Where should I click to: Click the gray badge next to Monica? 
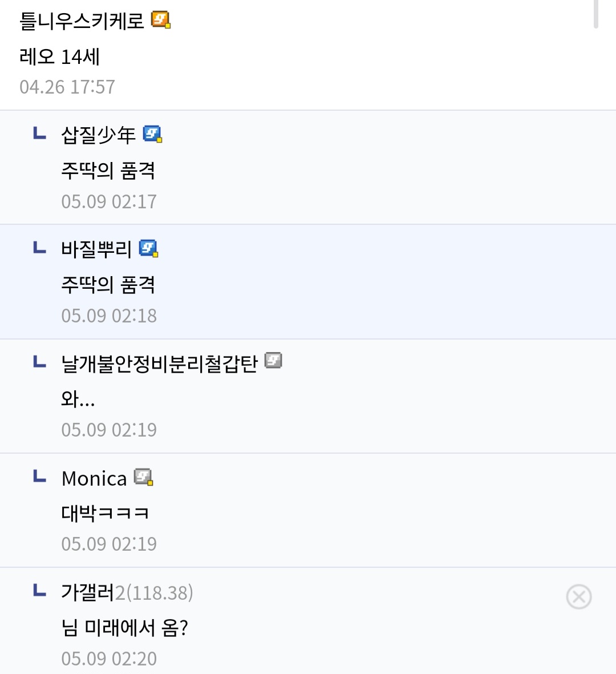[x=143, y=477]
